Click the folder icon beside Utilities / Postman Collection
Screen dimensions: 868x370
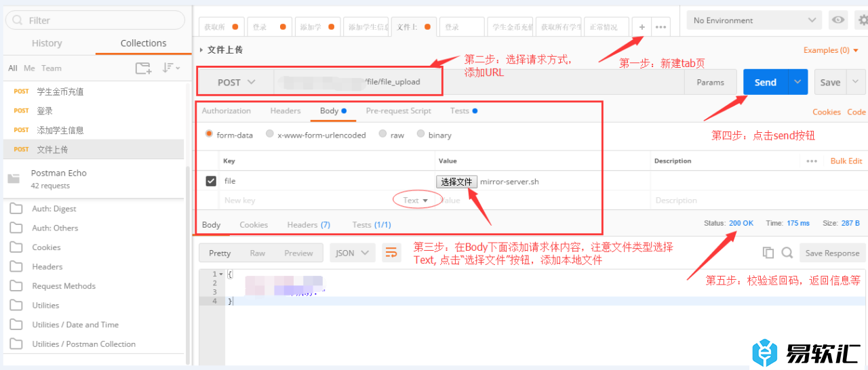tap(16, 344)
